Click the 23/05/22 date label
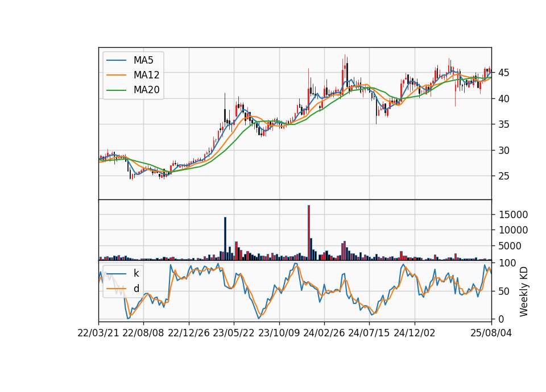546x392 pixels. click(234, 333)
